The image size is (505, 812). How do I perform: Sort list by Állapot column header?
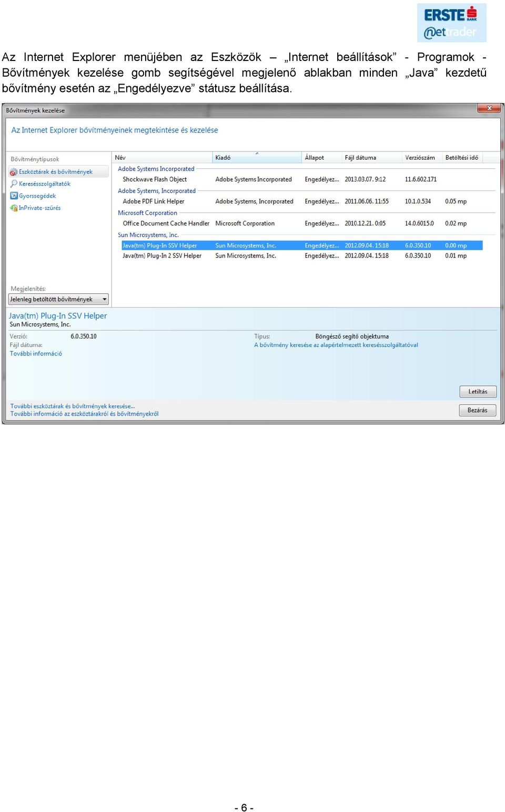pos(322,158)
